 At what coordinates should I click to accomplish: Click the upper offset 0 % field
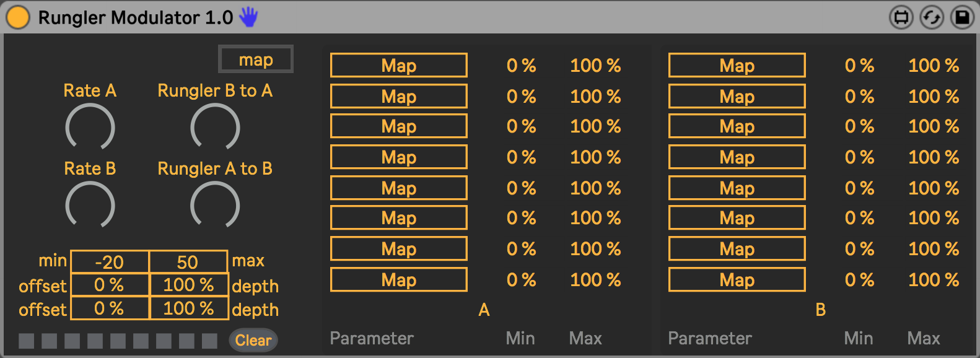[x=110, y=285]
